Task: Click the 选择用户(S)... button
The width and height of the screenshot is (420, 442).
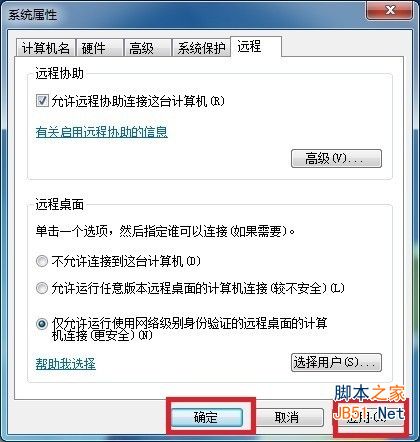Action: 336,362
